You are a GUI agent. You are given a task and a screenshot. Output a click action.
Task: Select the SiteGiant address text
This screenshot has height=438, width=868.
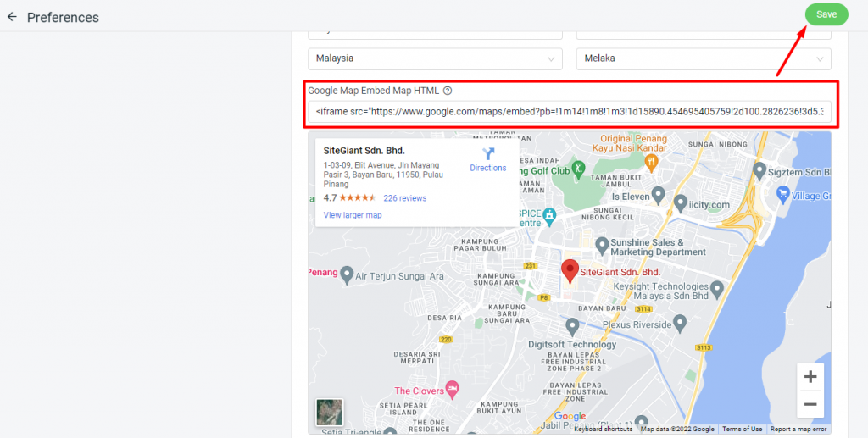point(383,175)
